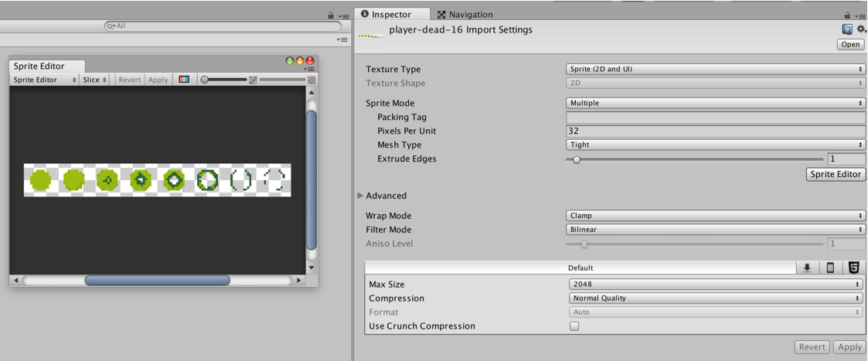Open the Sprite Editor mode dropdown in toolbar
868x361 pixels.
click(44, 80)
